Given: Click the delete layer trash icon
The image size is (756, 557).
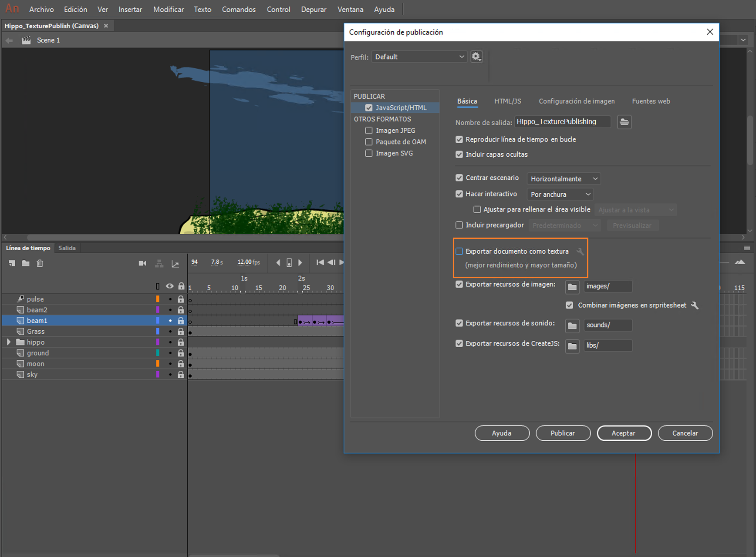Looking at the screenshot, I should tap(40, 263).
